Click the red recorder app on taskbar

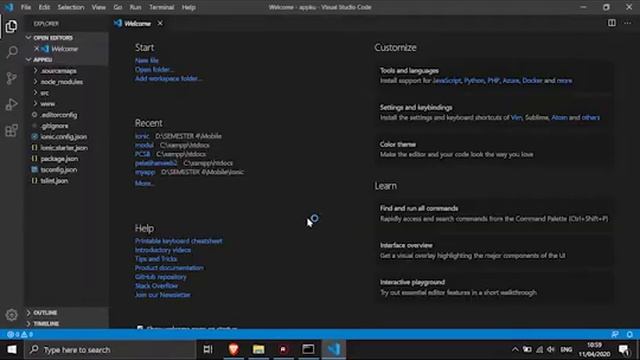click(x=283, y=349)
